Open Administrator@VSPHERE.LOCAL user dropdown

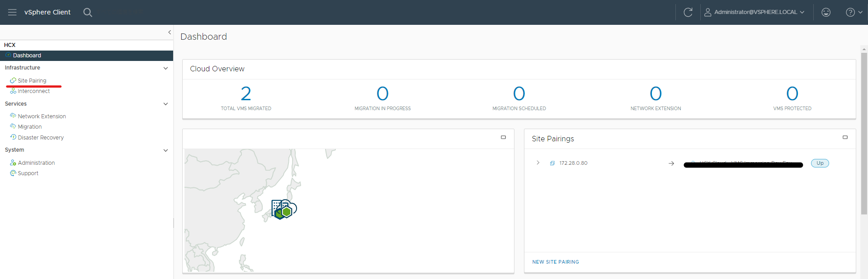(755, 12)
